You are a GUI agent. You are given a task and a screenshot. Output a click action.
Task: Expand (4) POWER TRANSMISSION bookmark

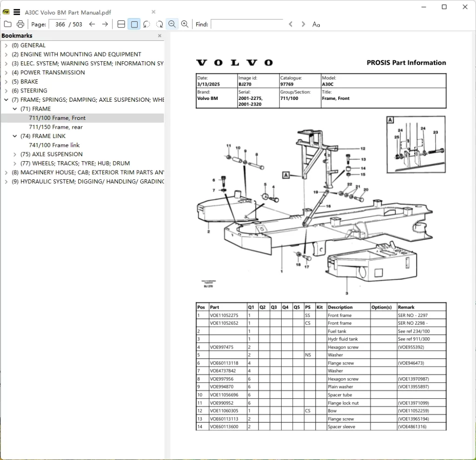tap(6, 72)
